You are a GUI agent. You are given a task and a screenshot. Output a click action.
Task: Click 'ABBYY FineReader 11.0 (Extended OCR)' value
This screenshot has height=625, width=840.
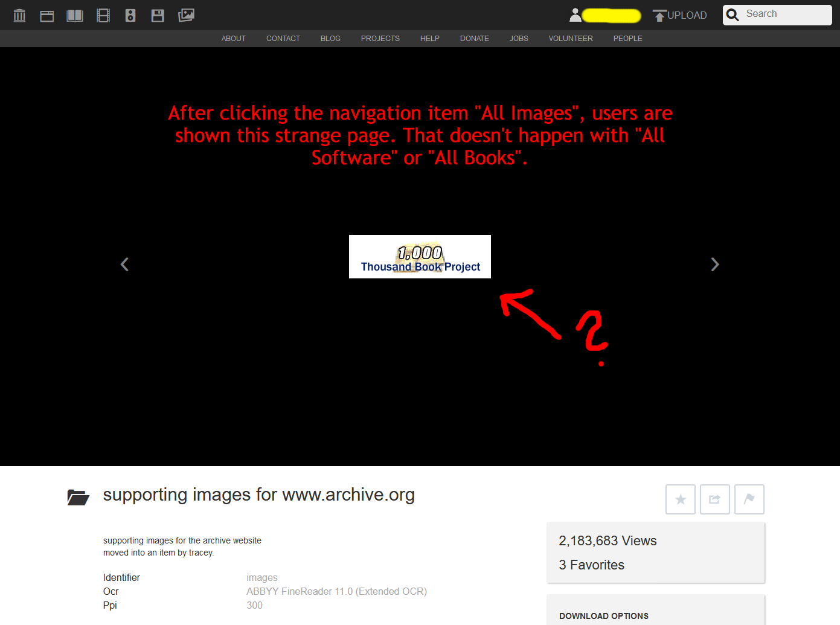[336, 592]
